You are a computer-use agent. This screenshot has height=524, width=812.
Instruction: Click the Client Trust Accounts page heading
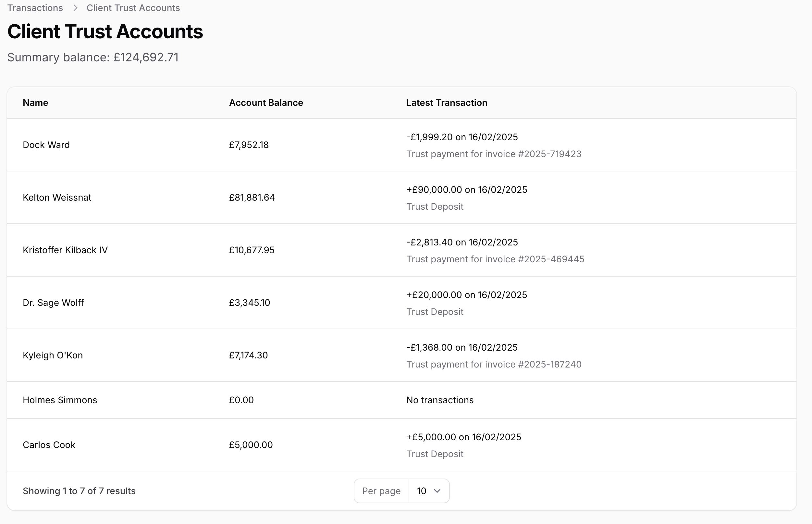[105, 31]
